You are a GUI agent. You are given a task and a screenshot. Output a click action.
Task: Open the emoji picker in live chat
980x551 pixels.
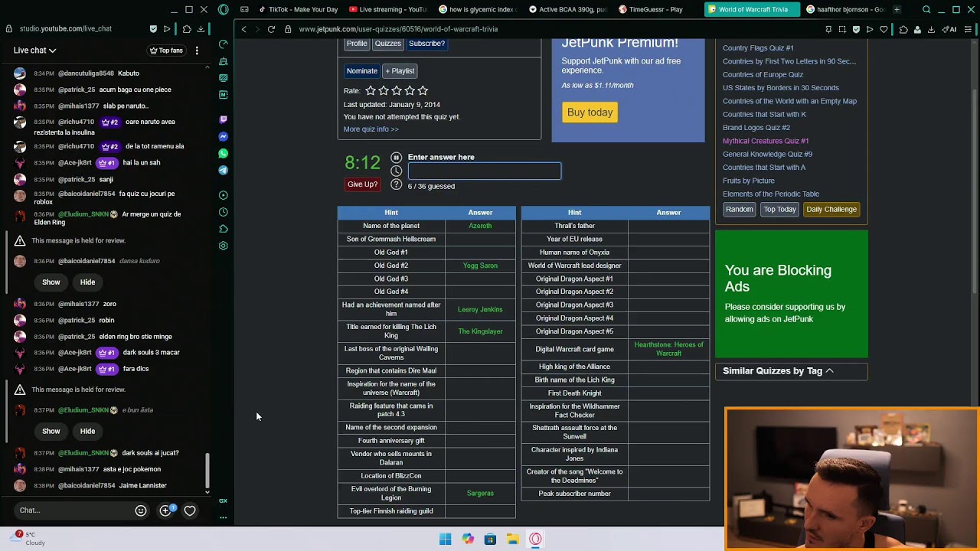coord(141,510)
